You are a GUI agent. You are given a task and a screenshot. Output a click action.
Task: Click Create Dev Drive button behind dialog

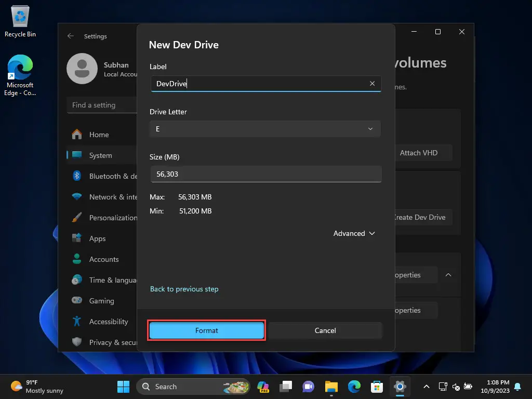423,218
